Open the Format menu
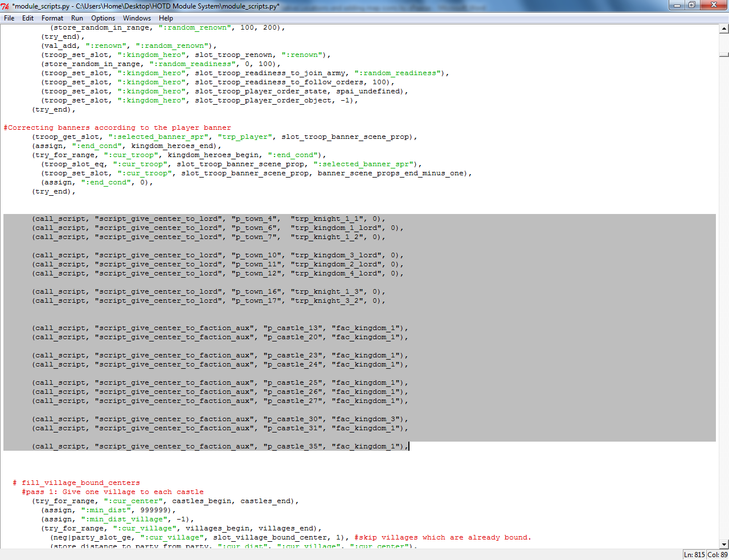 (x=52, y=18)
